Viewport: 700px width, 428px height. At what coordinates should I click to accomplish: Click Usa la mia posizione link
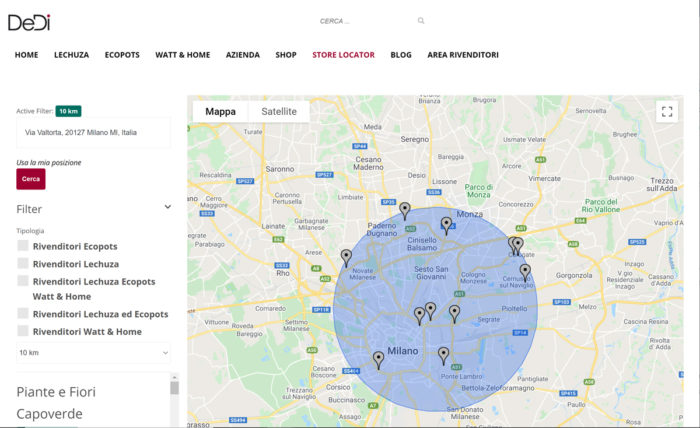click(x=49, y=162)
